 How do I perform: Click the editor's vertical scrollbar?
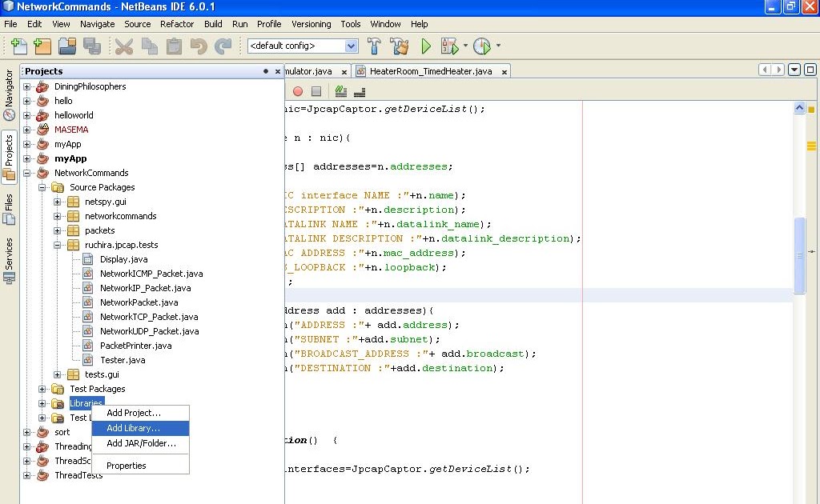coord(799,256)
